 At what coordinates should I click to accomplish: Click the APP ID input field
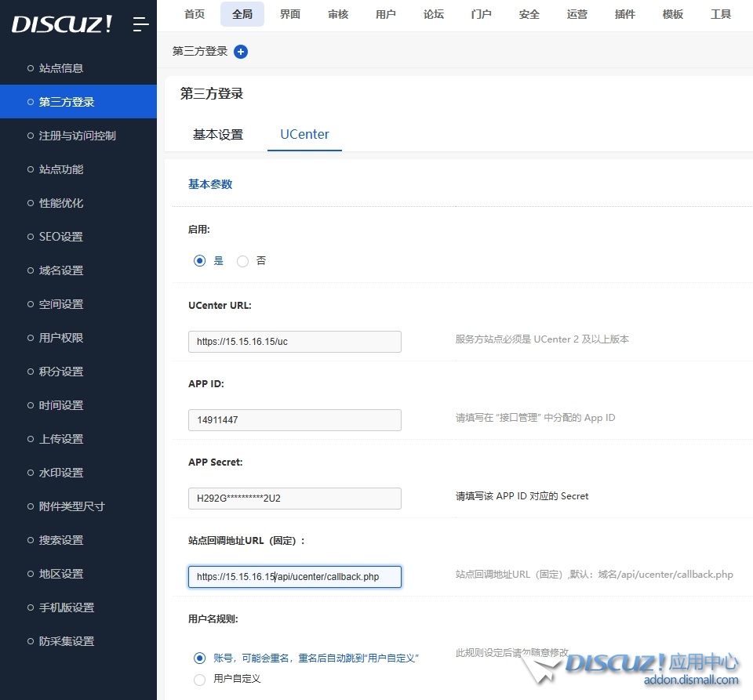click(294, 420)
